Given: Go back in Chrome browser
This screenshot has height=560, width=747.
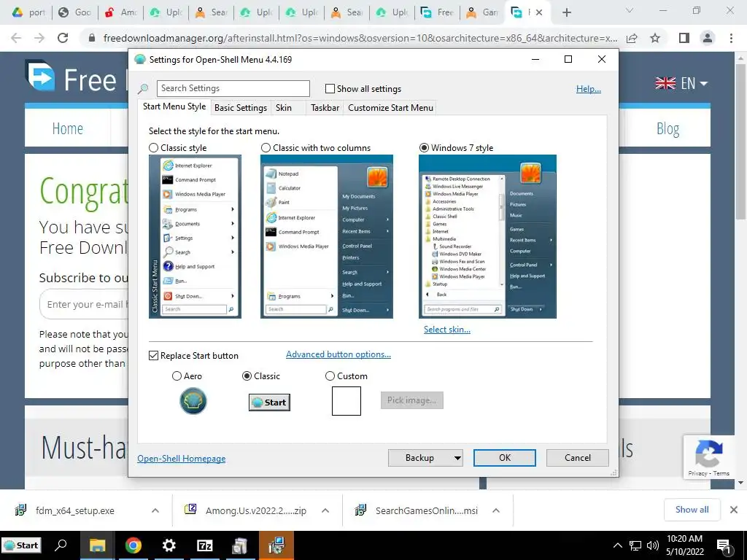Looking at the screenshot, I should tap(16, 38).
